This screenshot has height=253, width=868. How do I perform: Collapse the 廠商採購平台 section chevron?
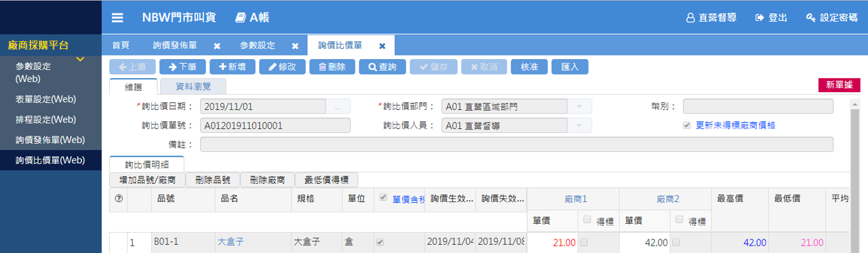tap(80, 59)
